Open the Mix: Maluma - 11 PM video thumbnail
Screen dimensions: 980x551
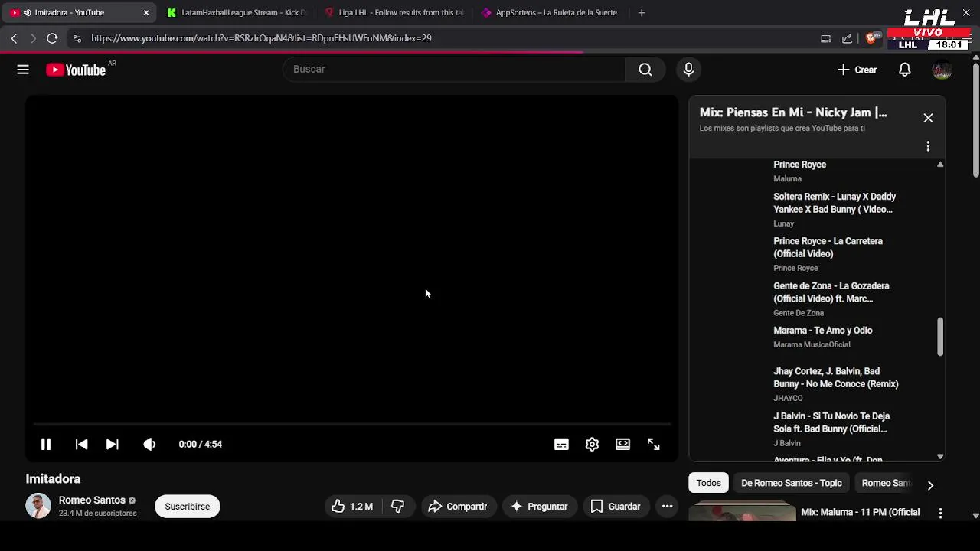point(742,512)
